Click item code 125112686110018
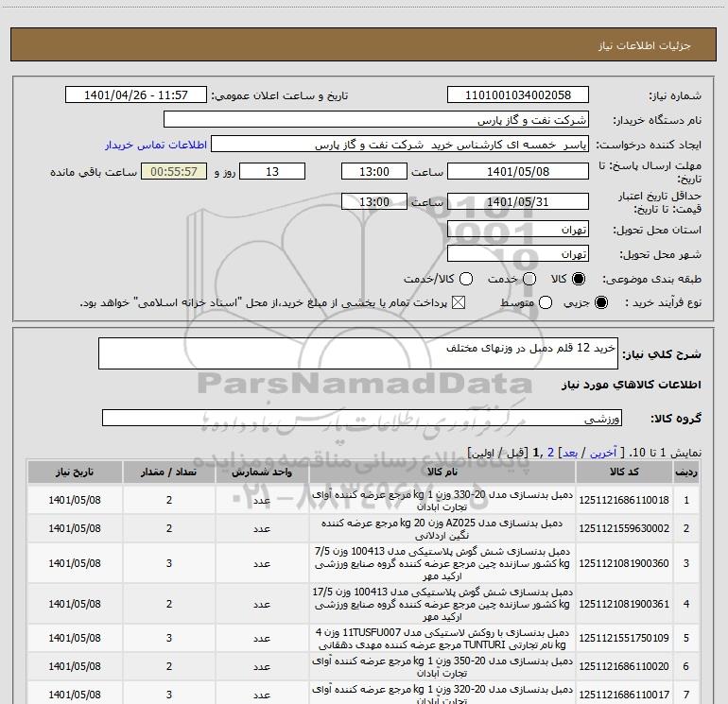The height and width of the screenshot is (704, 728). click(x=624, y=500)
